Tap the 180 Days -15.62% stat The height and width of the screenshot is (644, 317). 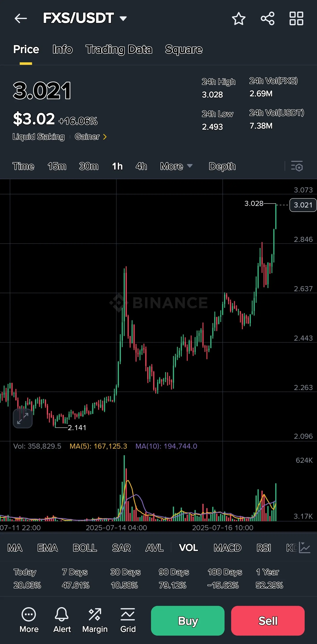click(x=224, y=579)
